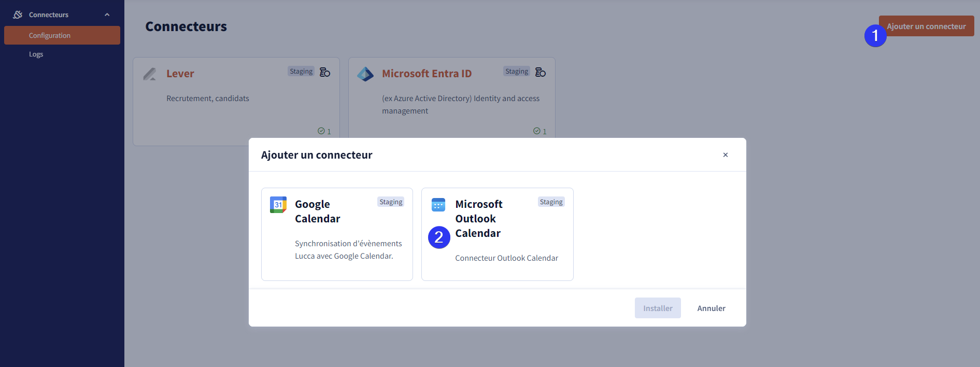The width and height of the screenshot is (980, 367).
Task: Open the Logs sidebar item
Action: [36, 54]
